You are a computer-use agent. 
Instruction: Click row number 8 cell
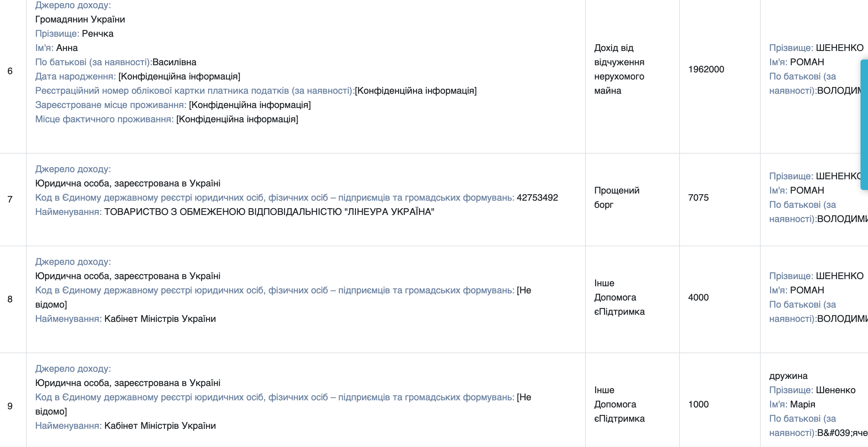(x=10, y=299)
